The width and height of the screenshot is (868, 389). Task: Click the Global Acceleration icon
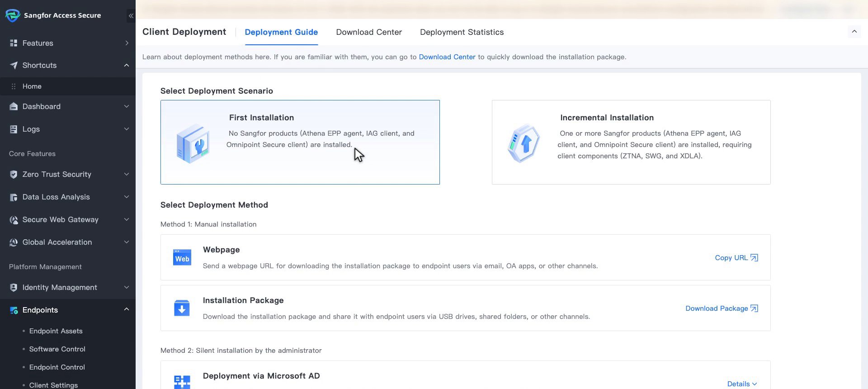pyautogui.click(x=14, y=242)
